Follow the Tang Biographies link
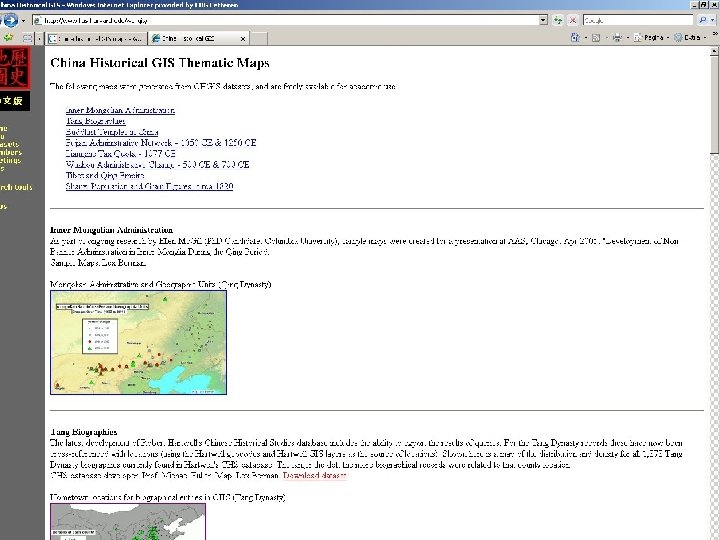720x540 pixels. click(x=96, y=121)
